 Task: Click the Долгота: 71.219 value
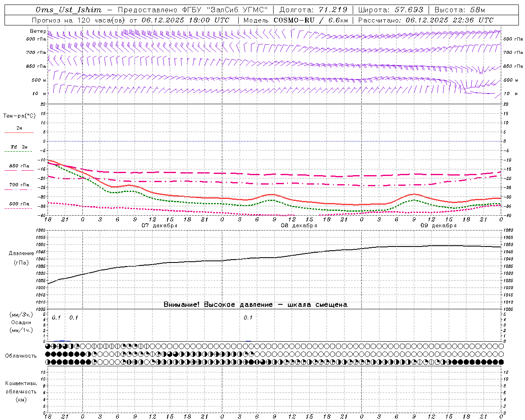[313, 10]
